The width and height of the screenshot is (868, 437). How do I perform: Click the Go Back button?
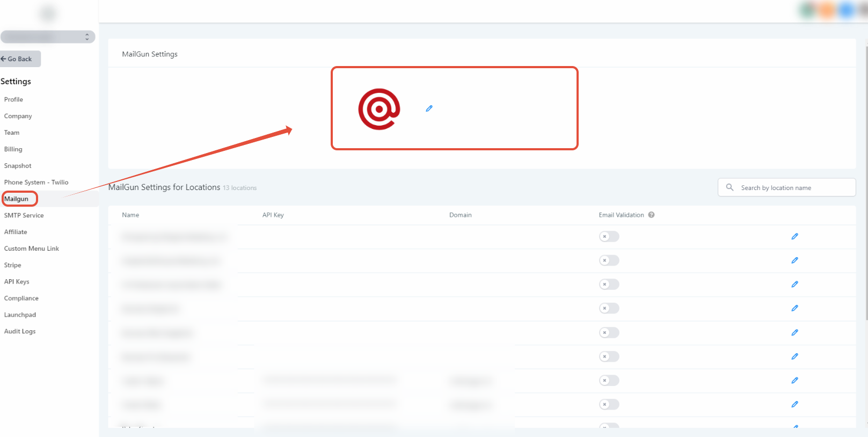[x=20, y=59]
